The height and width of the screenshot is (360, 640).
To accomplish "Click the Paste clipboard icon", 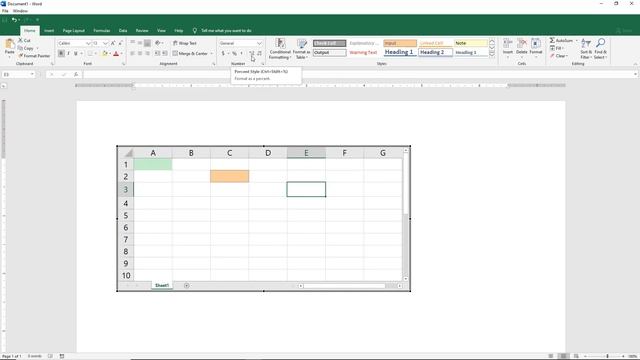I will 9,45.
